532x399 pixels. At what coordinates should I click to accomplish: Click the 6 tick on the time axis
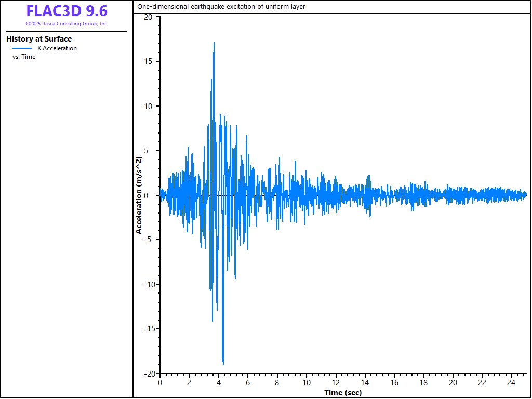tap(248, 383)
